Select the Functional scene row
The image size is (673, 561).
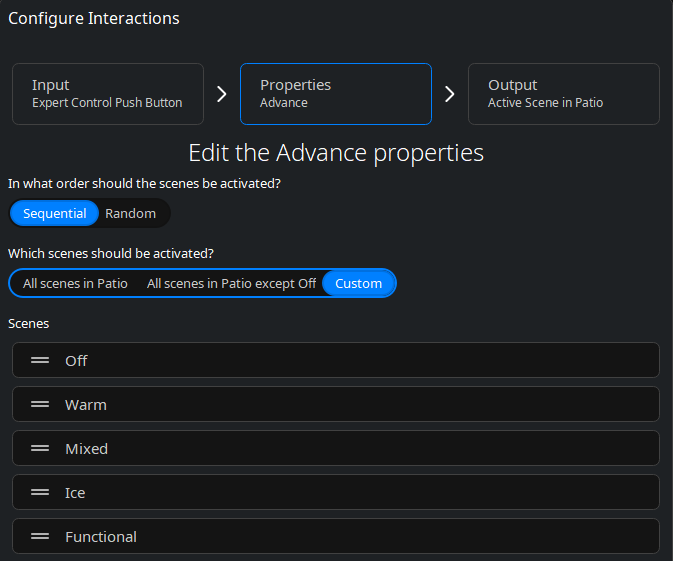(x=336, y=536)
